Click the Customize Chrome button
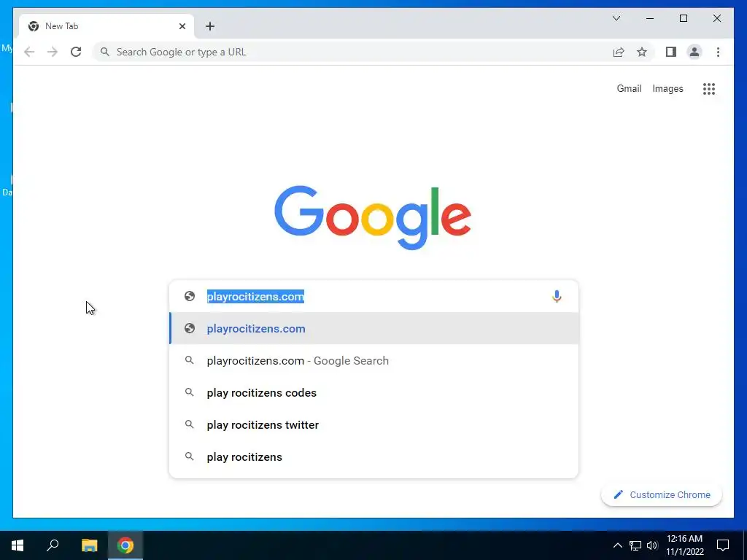 (x=662, y=495)
